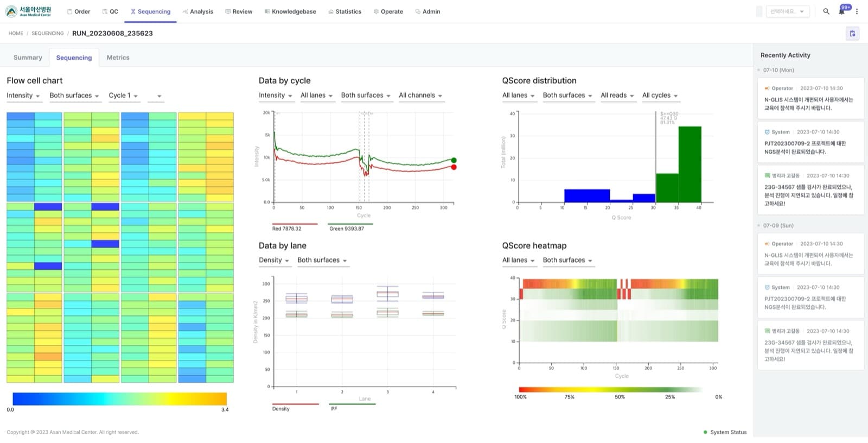Click the Asan Medical Center logo
The image size is (868, 443).
coord(28,11)
